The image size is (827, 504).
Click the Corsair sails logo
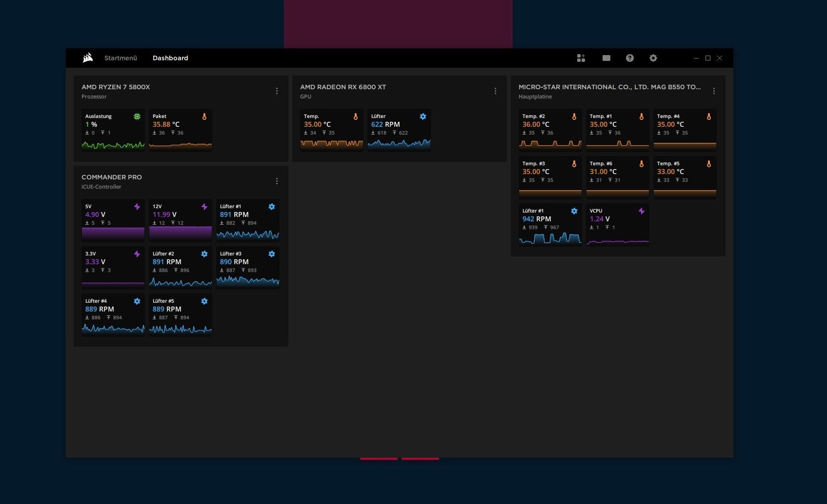[x=88, y=58]
